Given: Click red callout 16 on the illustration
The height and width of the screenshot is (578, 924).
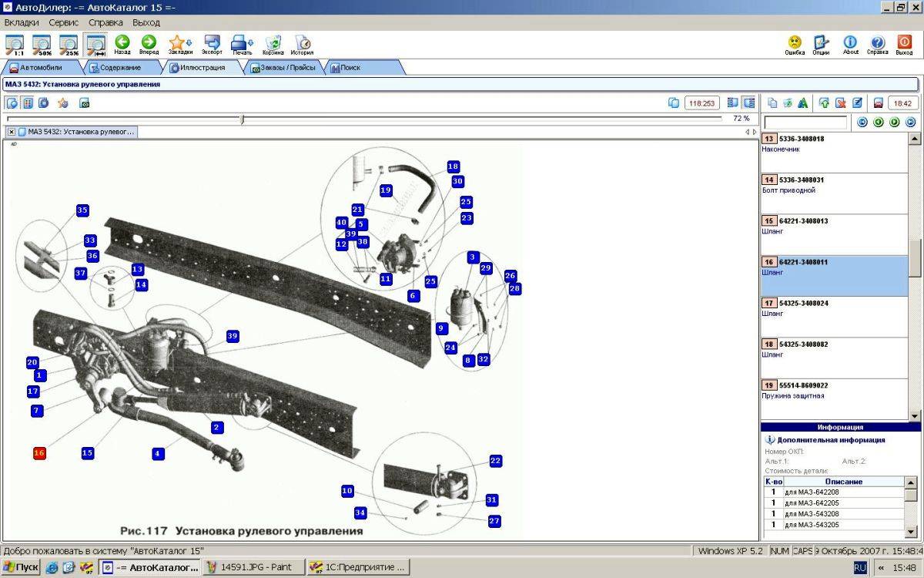Looking at the screenshot, I should [39, 453].
